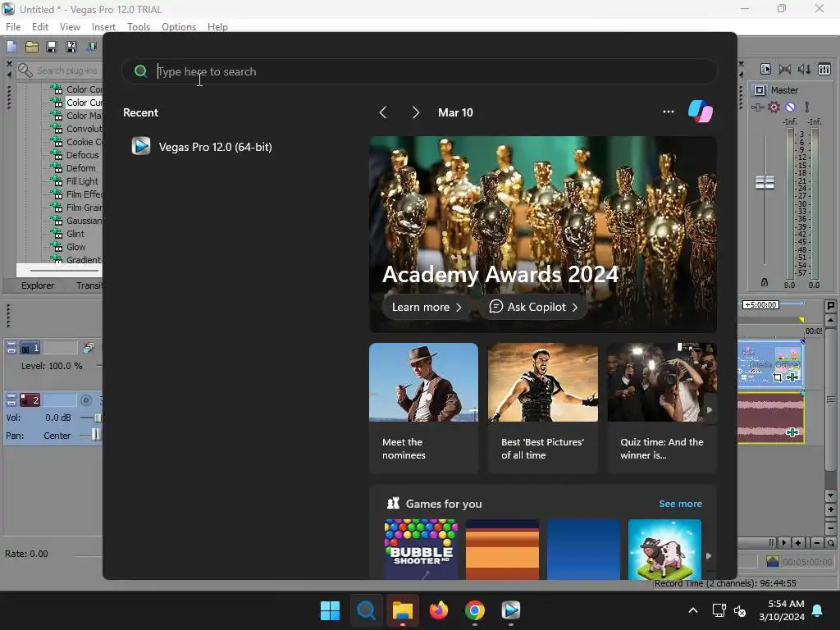This screenshot has height=630, width=840.
Task: Click the Open folder icon in Vegas toolbar
Action: (x=32, y=47)
